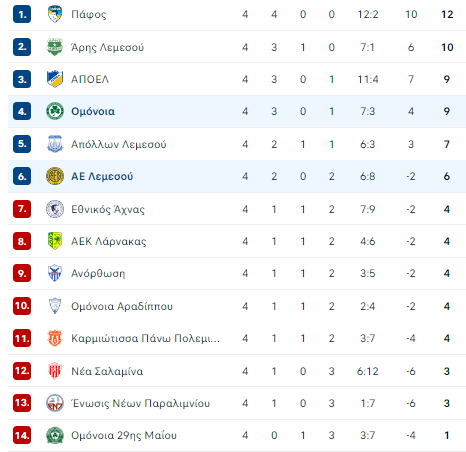
Task: Select the highlighted ΑΕ Λεμεσού row name
Action: 102,176
